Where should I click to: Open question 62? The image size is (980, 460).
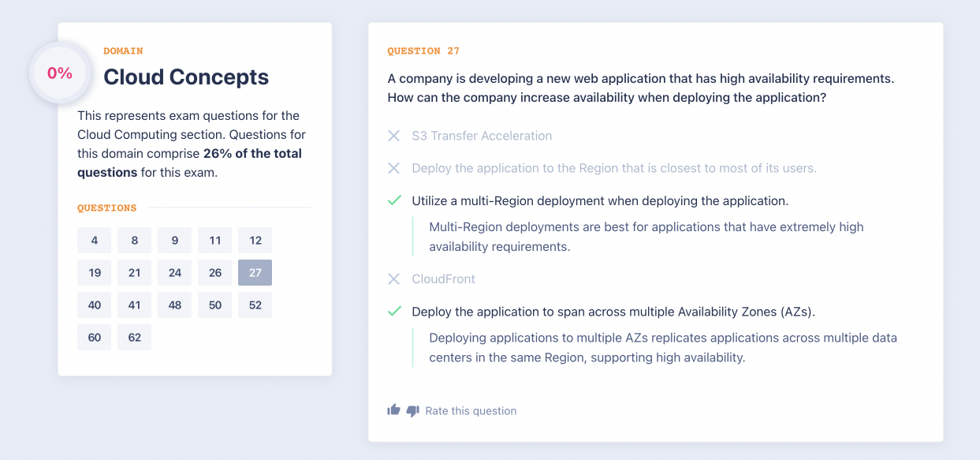135,338
